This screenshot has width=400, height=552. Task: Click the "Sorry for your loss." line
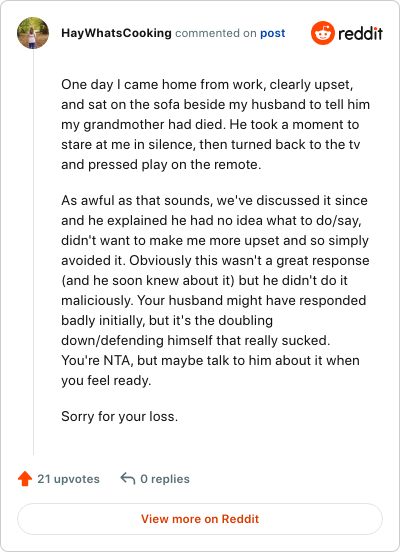click(120, 416)
